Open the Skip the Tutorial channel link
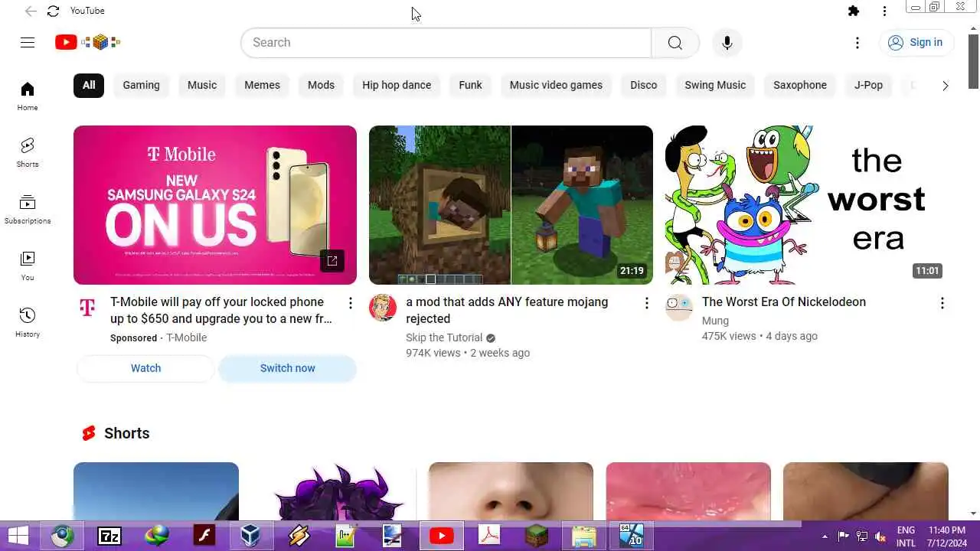The image size is (980, 551). (x=444, y=337)
